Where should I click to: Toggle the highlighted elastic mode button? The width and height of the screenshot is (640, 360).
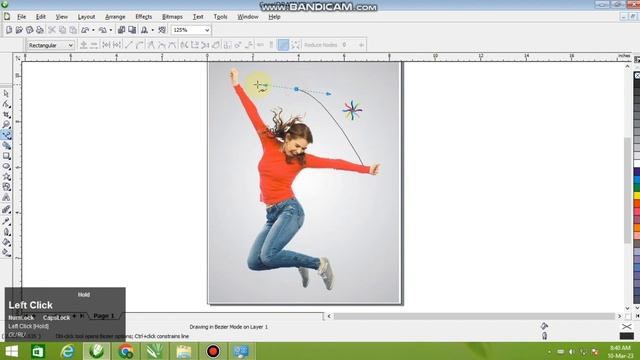[283, 45]
